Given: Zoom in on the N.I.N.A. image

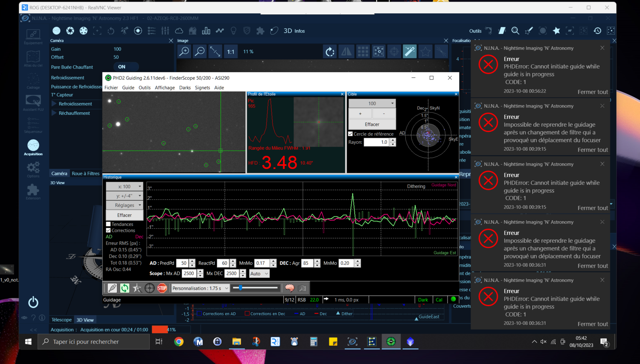Looking at the screenshot, I should (184, 52).
